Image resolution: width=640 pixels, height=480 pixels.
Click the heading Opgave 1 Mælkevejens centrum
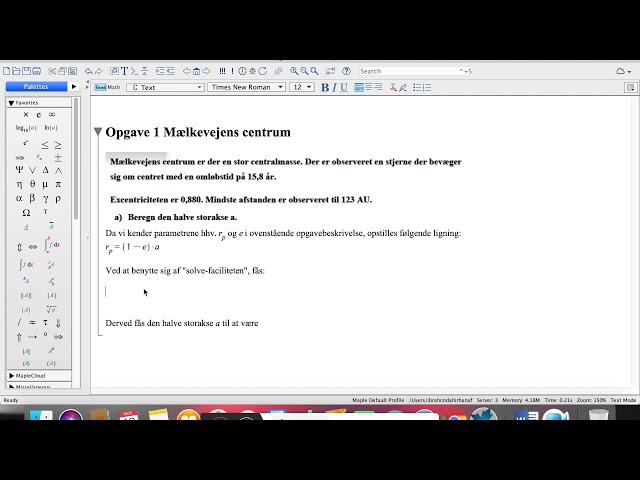[x=198, y=132]
